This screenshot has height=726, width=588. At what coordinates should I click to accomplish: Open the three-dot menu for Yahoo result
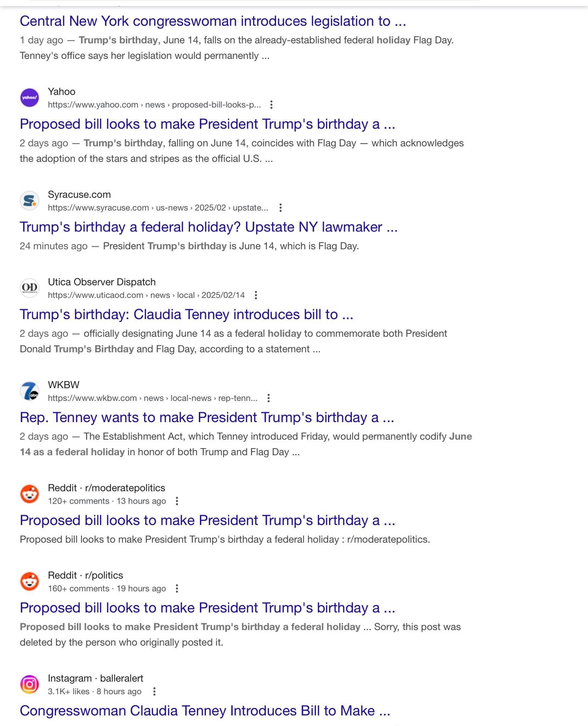pyautogui.click(x=271, y=105)
